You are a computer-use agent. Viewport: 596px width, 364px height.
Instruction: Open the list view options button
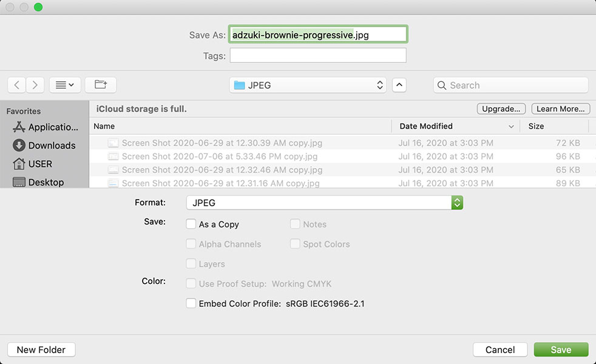tap(64, 86)
